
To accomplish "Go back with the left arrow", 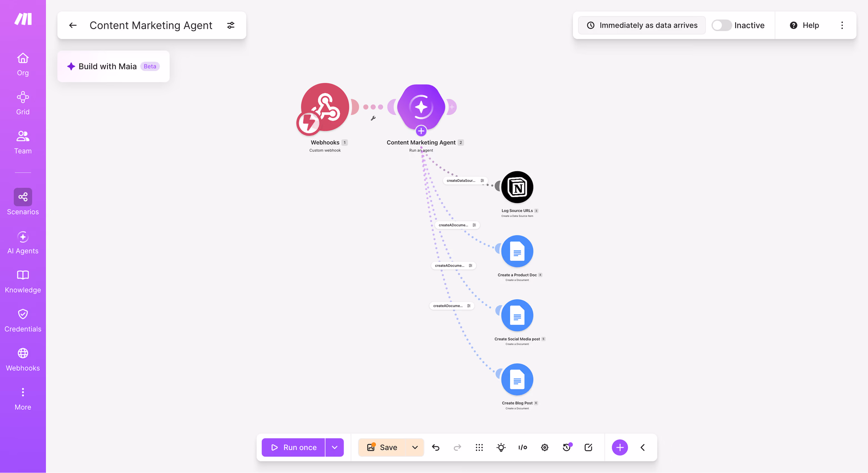I will pyautogui.click(x=73, y=25).
